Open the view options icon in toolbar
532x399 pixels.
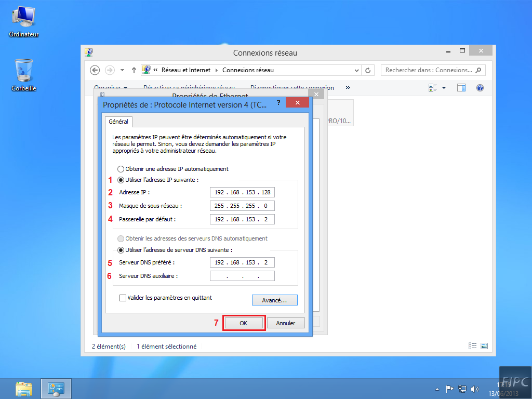pyautogui.click(x=433, y=88)
